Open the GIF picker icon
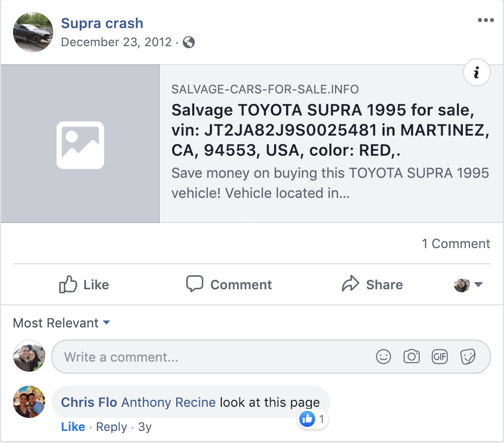 pos(439,357)
